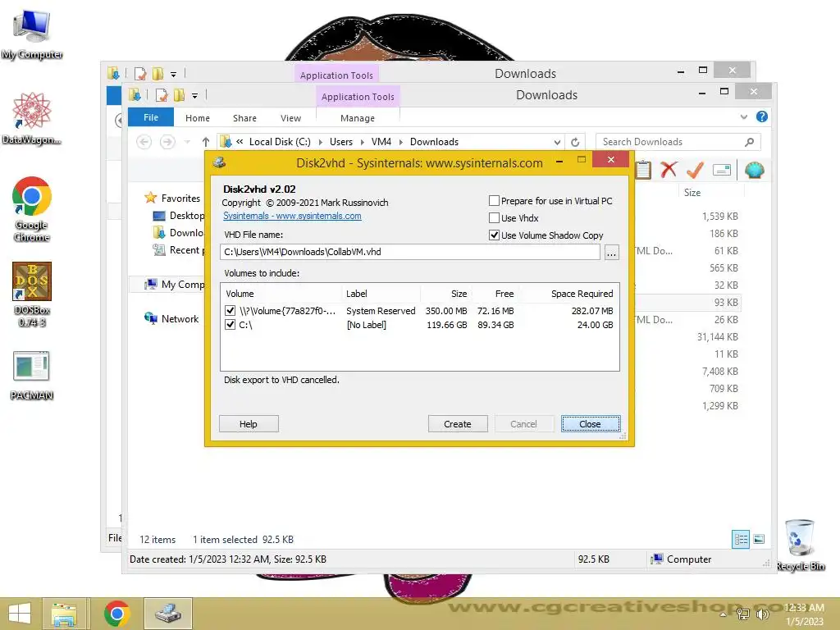Toggle the Use Vhdx checkbox
This screenshot has width=840, height=630.
coord(494,218)
